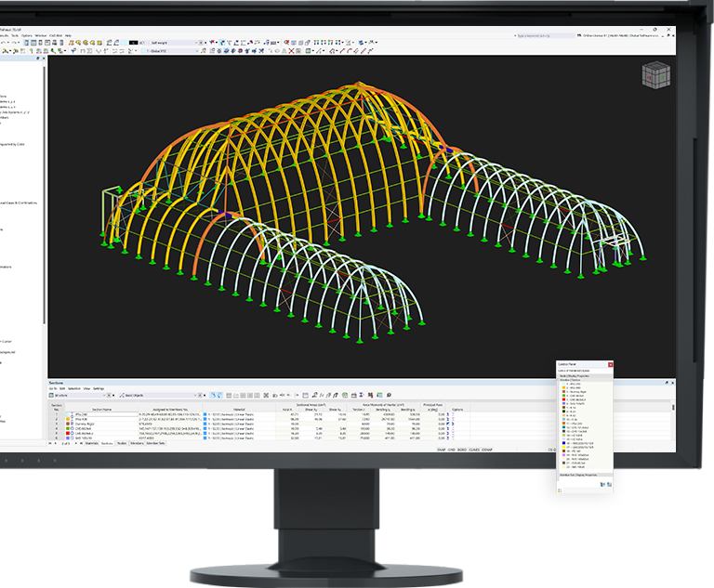Open the Options menu
This screenshot has width=714, height=588.
pyautogui.click(x=27, y=35)
